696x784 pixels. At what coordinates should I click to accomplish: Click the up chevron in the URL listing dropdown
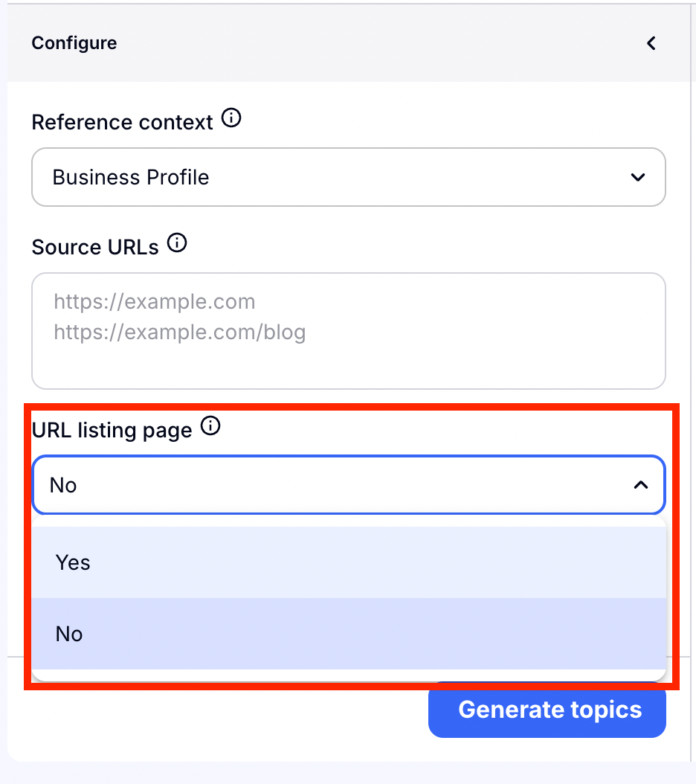click(x=640, y=485)
